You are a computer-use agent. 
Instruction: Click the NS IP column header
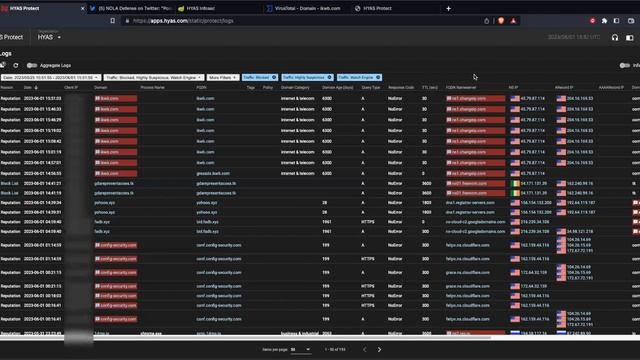coord(513,88)
